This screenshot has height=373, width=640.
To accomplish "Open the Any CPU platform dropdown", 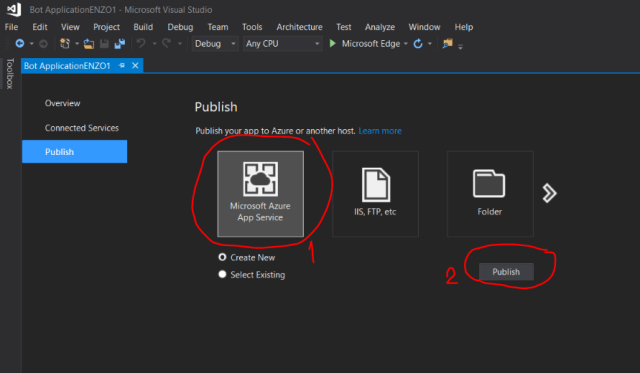I will (x=282, y=44).
